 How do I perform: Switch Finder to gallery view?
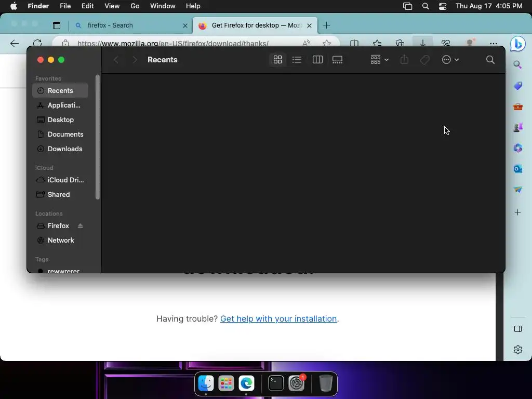(x=337, y=60)
